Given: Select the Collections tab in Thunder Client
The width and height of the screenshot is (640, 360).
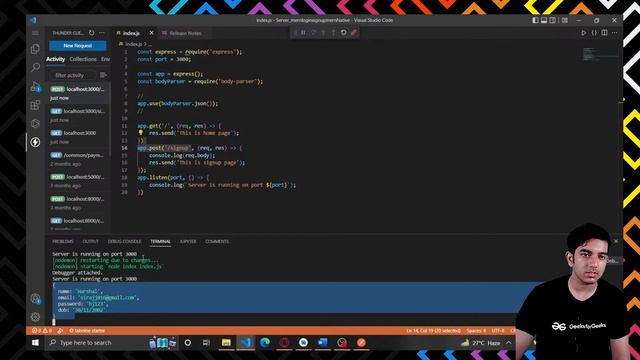Looking at the screenshot, I should (83, 59).
